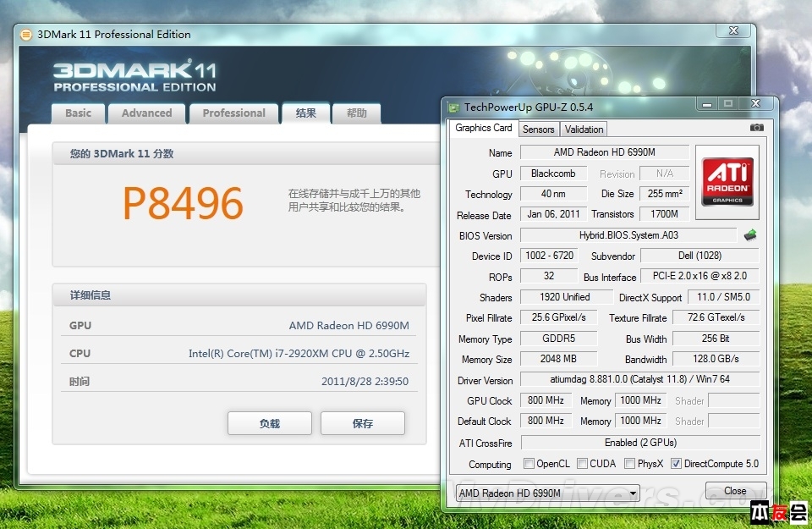Click the BIOS save chip icon
This screenshot has width=812, height=529.
(x=750, y=235)
